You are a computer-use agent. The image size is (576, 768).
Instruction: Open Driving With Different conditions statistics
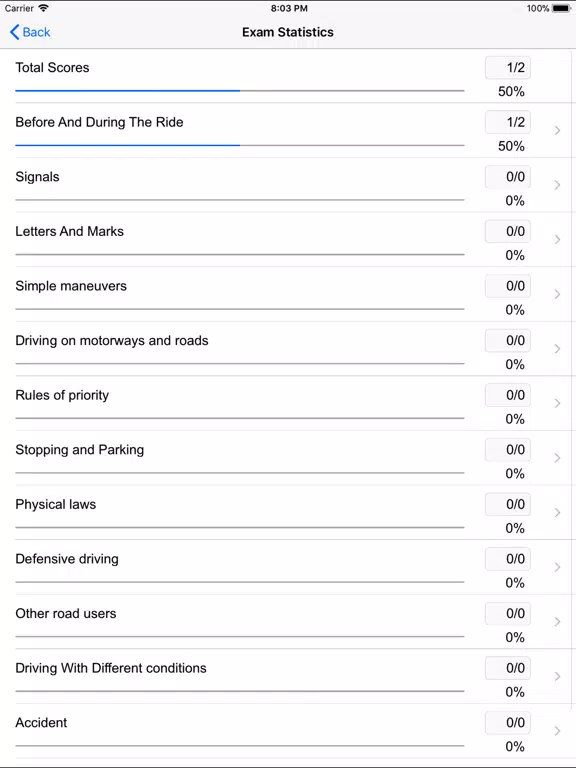coord(288,676)
